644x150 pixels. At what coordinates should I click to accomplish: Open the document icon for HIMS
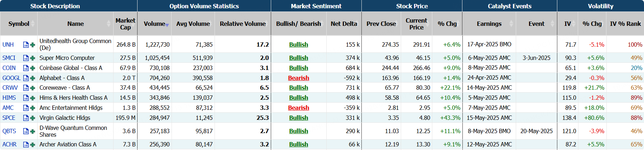pos(26,98)
